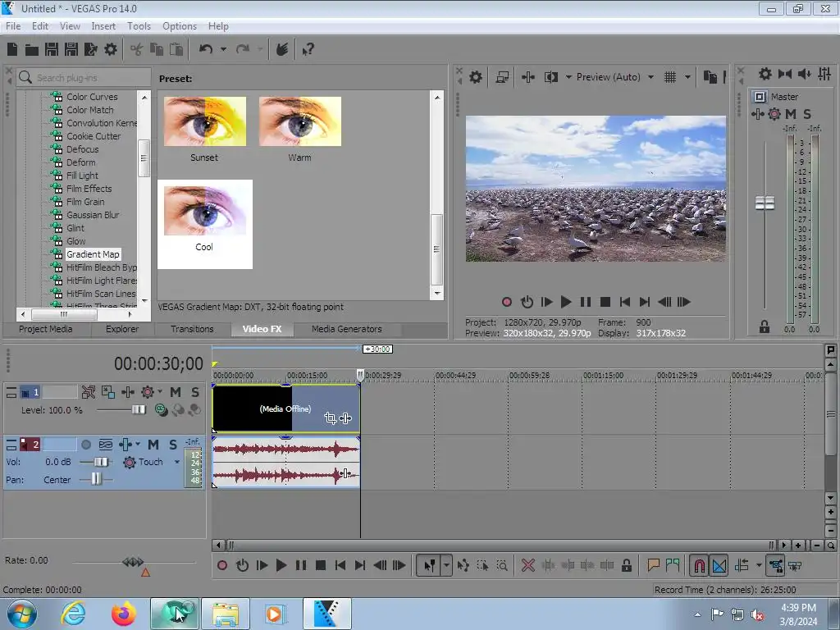The image size is (840, 630).
Task: Adjust the video track Level slider
Action: click(x=138, y=410)
